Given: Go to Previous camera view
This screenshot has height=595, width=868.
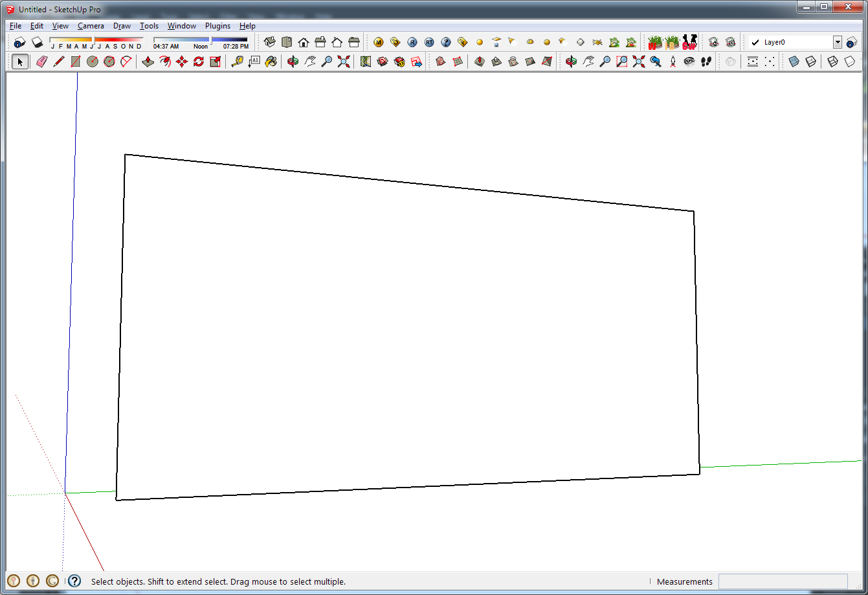Looking at the screenshot, I should pos(656,62).
